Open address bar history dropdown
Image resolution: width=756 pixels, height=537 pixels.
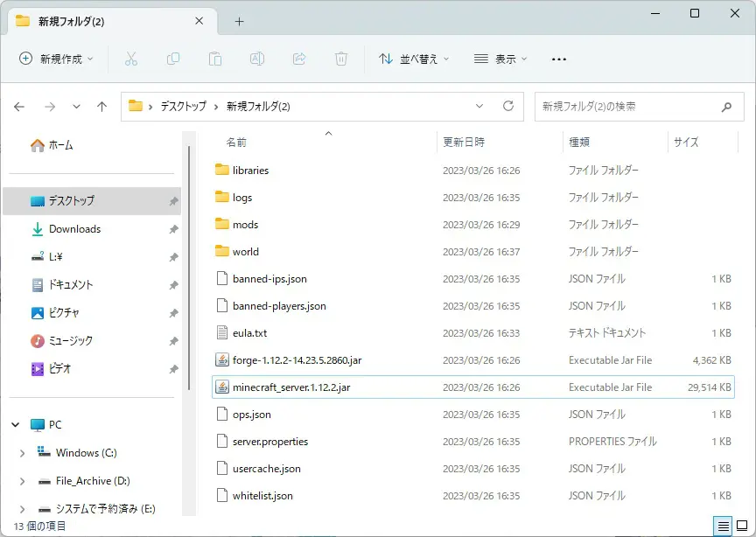coord(479,106)
